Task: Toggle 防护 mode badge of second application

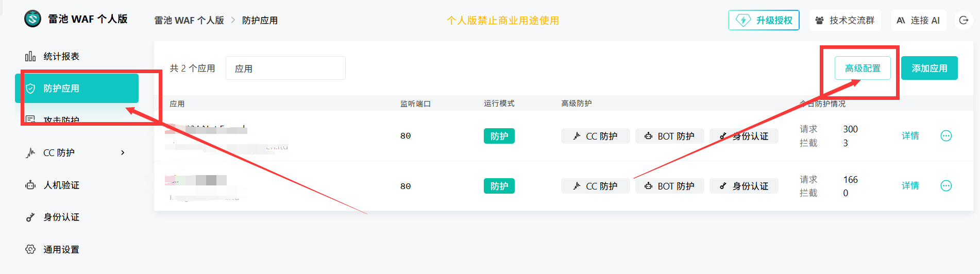Action: (499, 186)
